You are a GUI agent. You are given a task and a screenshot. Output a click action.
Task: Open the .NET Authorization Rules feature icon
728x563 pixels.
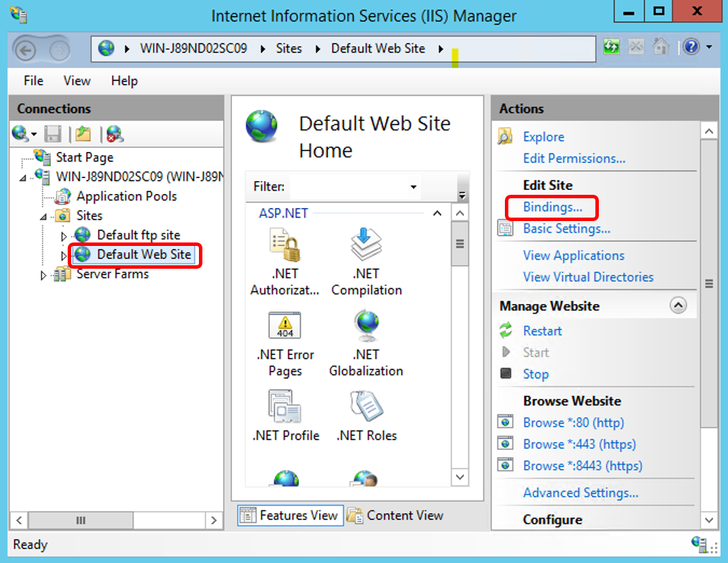tap(285, 247)
